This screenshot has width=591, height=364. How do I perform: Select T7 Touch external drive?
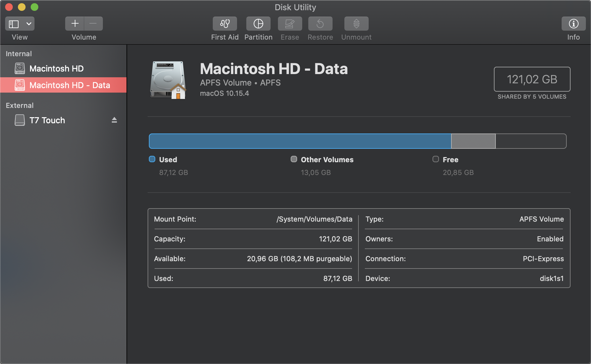(63, 120)
